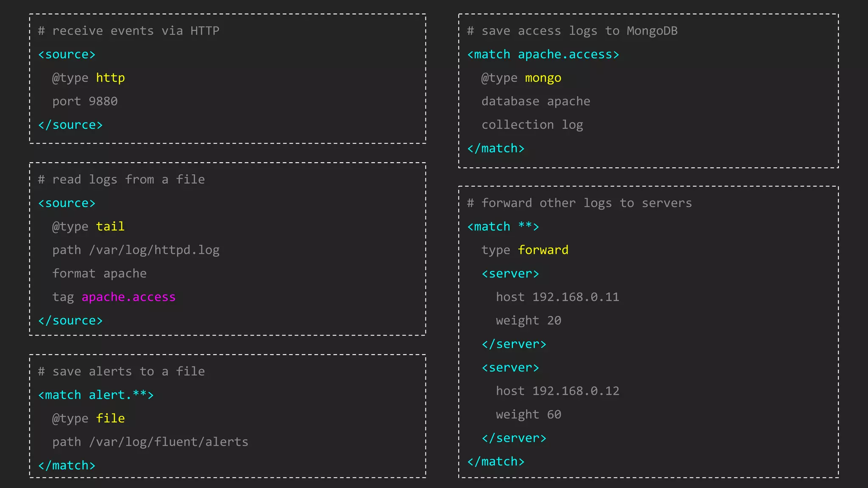This screenshot has width=868, height=488.
Task: Click the 'mongo' type value
Action: coord(543,78)
